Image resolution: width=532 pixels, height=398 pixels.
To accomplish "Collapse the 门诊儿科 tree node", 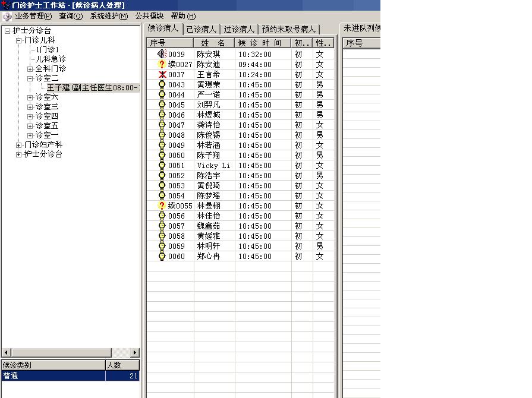I will (18, 40).
